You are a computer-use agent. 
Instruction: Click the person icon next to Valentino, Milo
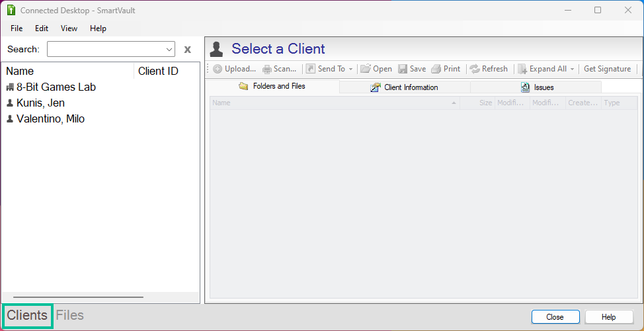coord(11,119)
